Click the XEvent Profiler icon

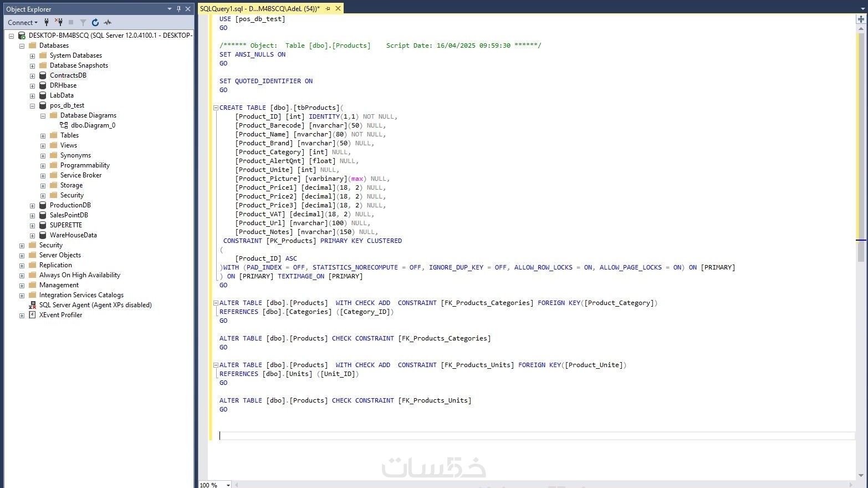coord(32,315)
